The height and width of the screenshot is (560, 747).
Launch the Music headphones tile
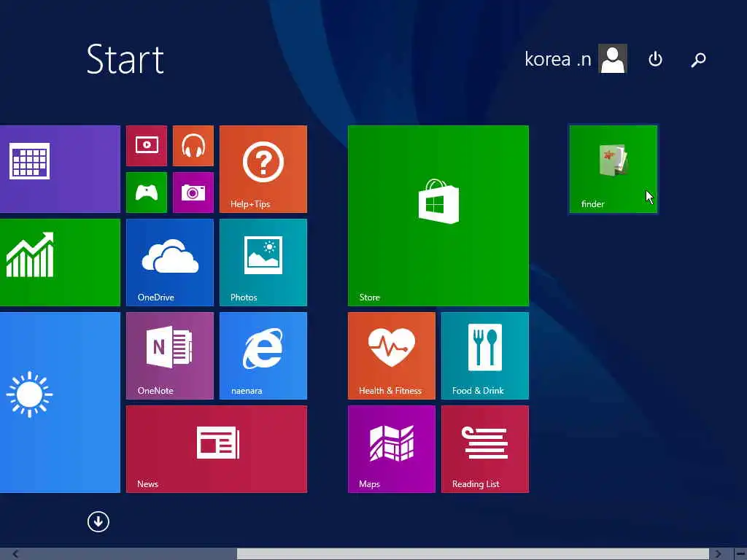(x=193, y=146)
